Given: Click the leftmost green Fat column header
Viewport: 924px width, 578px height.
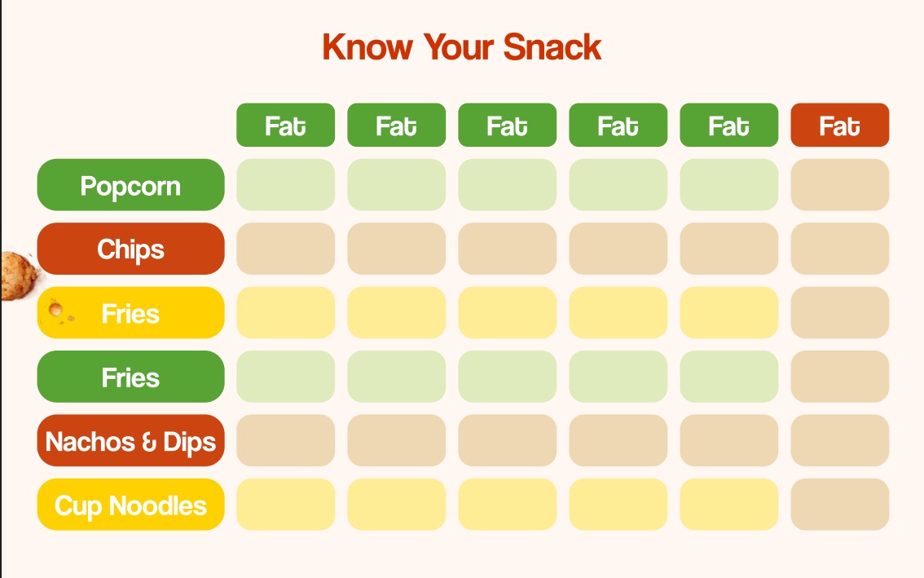Looking at the screenshot, I should point(286,125).
